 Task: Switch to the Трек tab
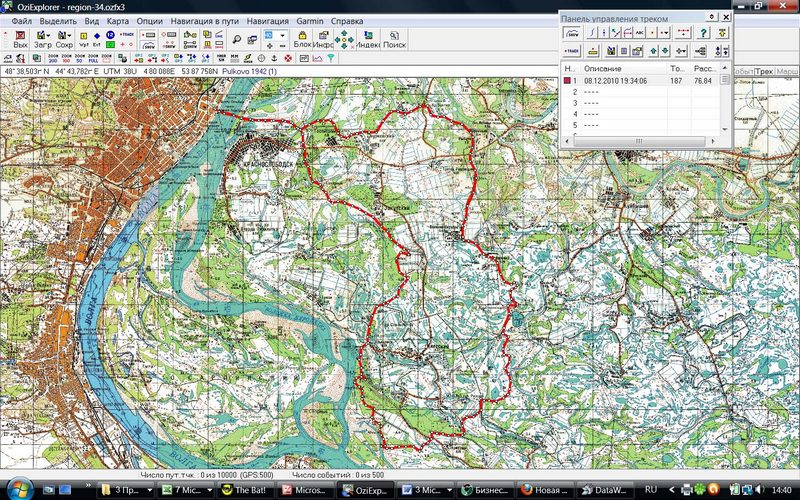pos(764,72)
